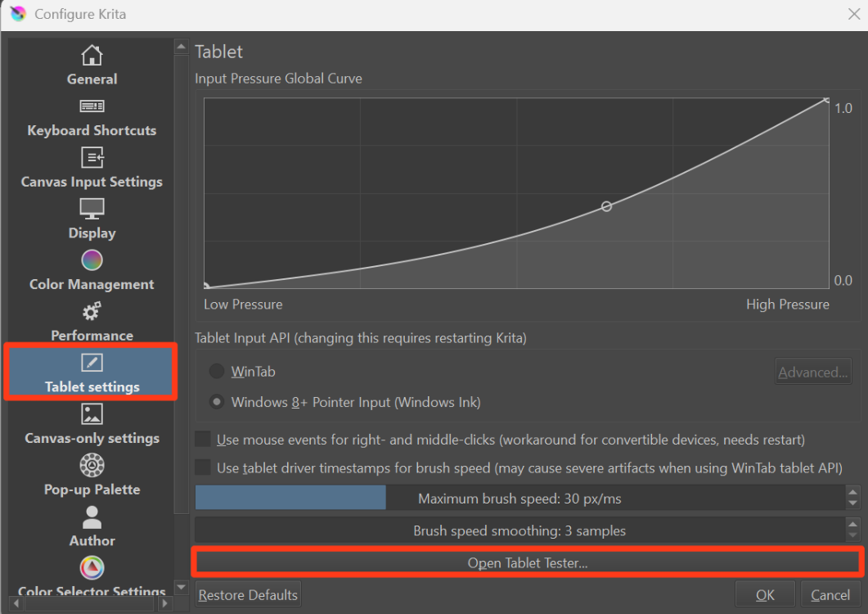This screenshot has height=614, width=868.
Task: Click Performance label in sidebar
Action: (92, 336)
